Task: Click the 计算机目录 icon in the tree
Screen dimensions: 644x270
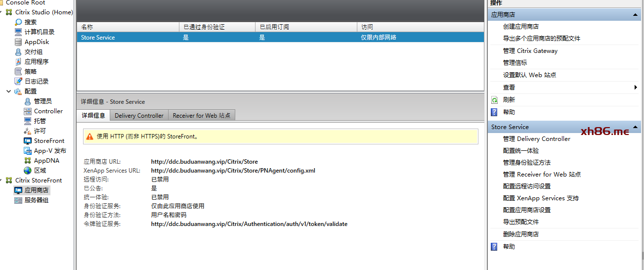Action: (18, 32)
